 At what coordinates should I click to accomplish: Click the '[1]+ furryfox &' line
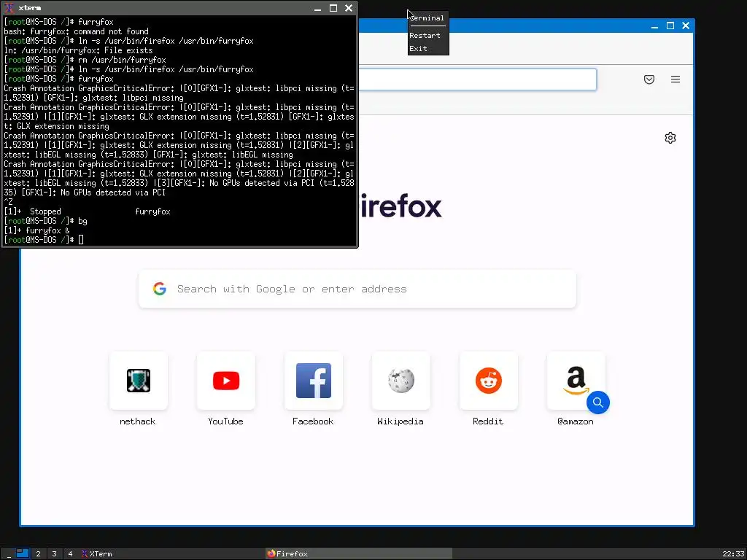(36, 230)
